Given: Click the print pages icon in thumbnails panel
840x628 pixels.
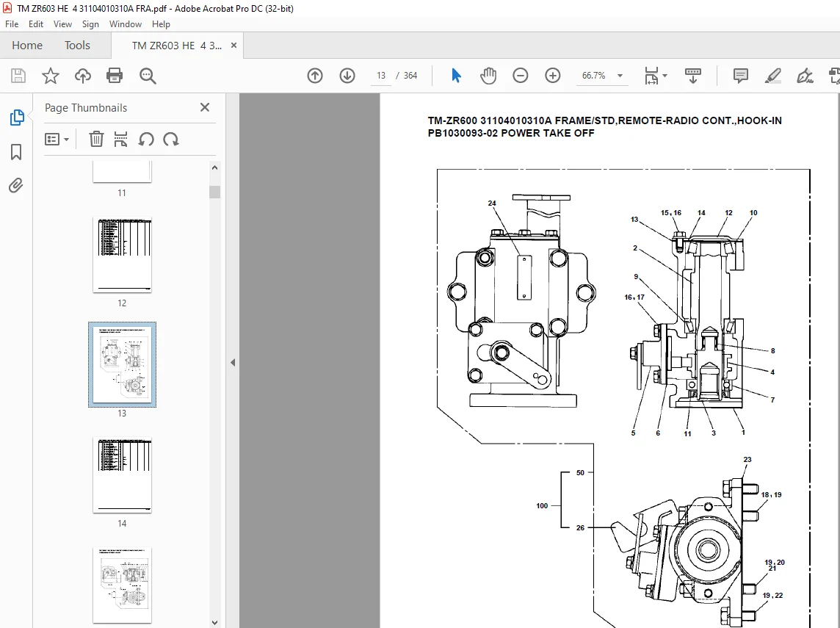Looking at the screenshot, I should point(120,140).
